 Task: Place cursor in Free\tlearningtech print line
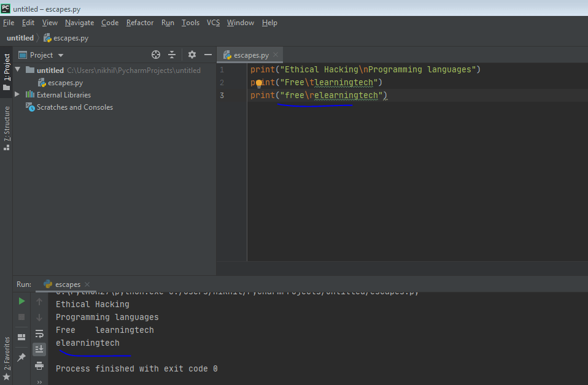coord(316,82)
